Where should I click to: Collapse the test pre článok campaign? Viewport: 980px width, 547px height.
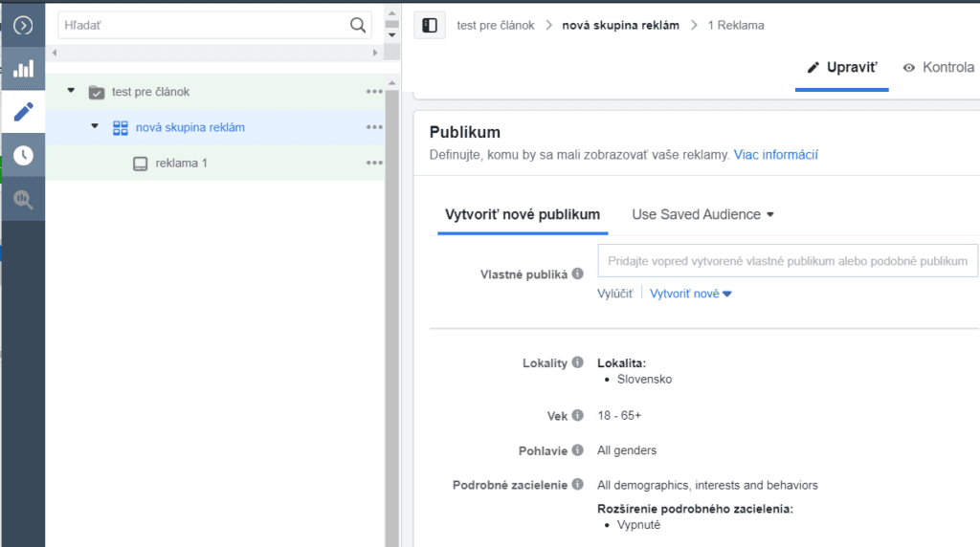71,91
